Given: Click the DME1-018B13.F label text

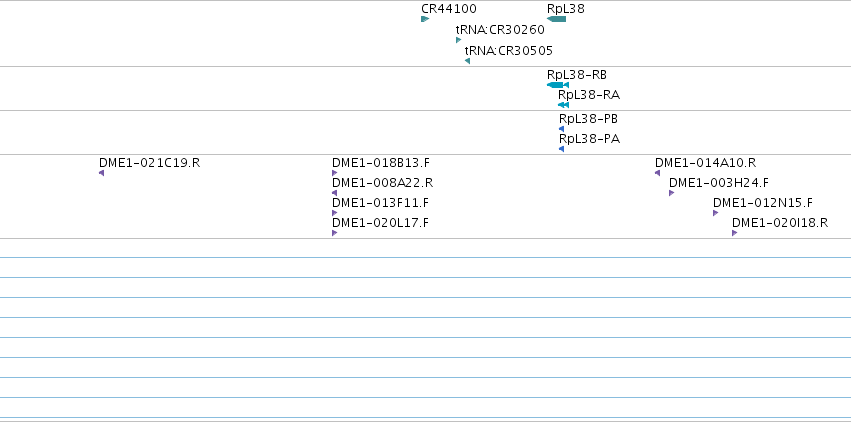Looking at the screenshot, I should click(x=381, y=163).
